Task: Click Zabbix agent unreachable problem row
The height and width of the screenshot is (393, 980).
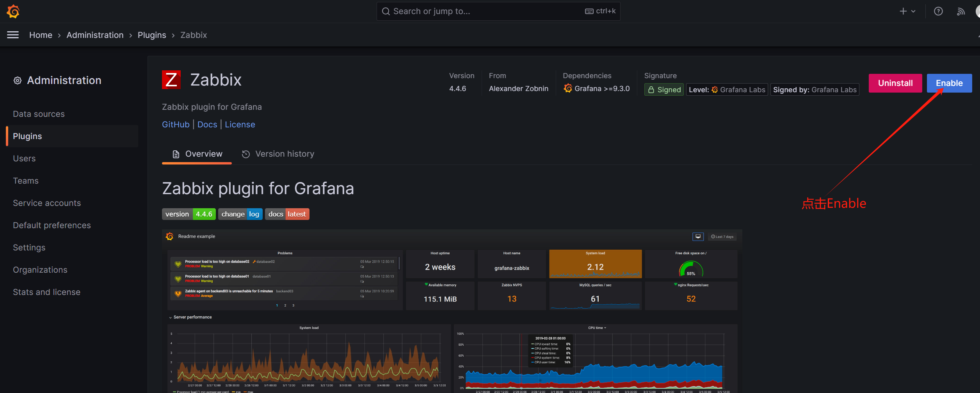Action: click(284, 293)
